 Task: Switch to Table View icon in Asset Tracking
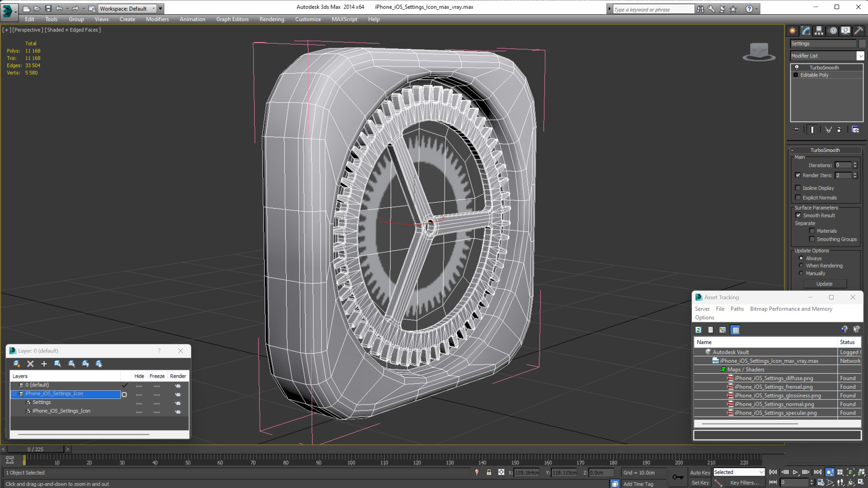(736, 330)
